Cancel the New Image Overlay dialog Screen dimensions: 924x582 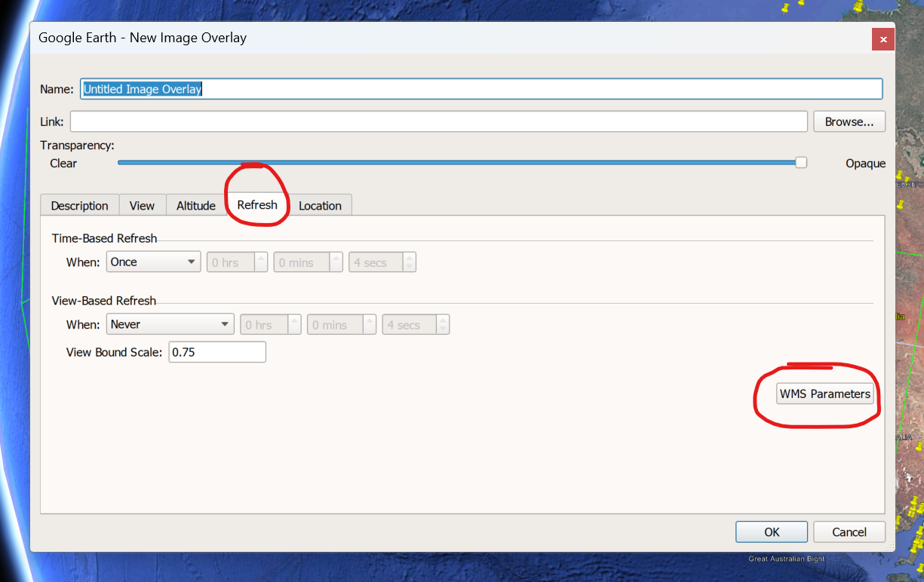pyautogui.click(x=849, y=531)
